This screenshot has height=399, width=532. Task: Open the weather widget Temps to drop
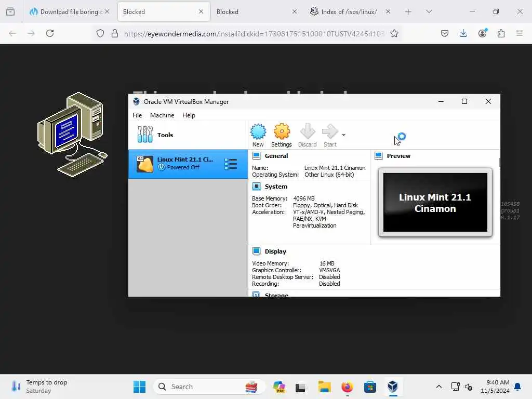click(x=39, y=387)
